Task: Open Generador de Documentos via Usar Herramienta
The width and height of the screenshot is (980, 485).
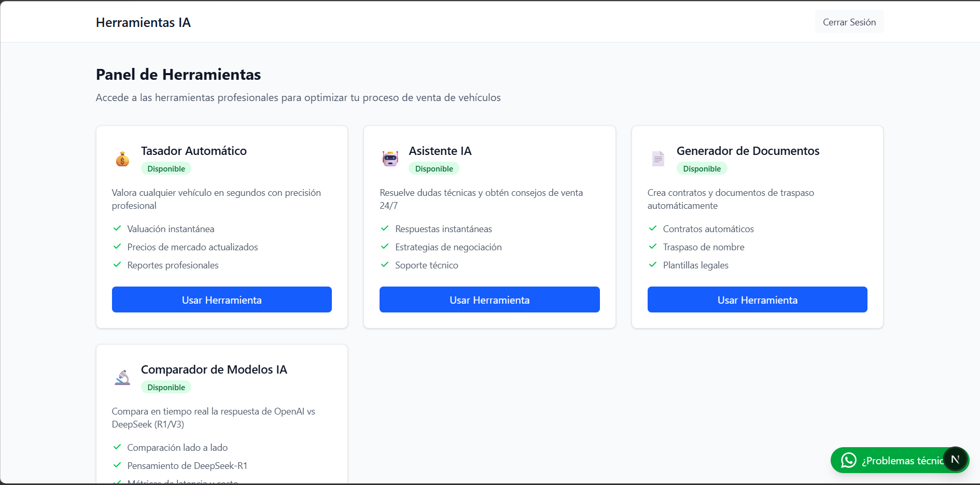Action: tap(758, 299)
